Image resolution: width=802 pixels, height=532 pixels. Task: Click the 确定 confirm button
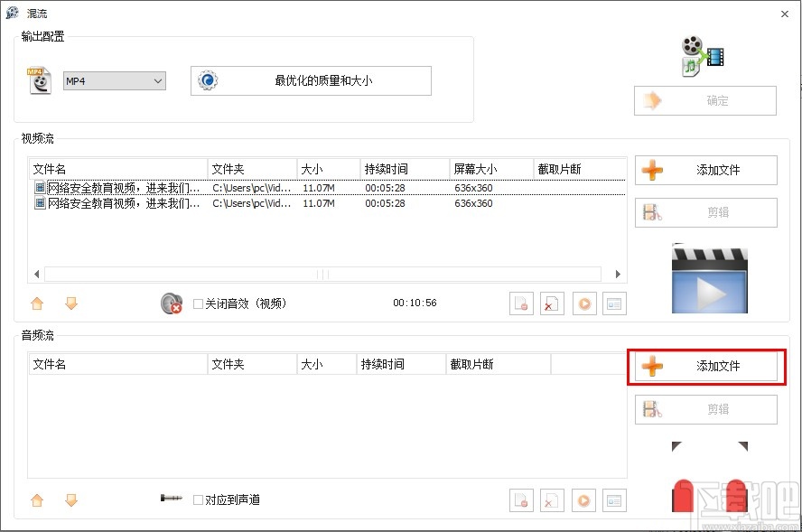[x=705, y=101]
